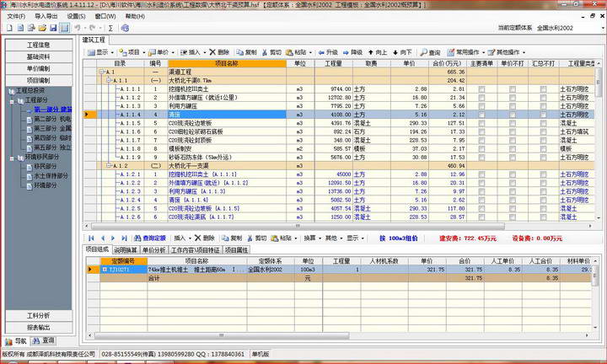Click the New file icon in toolbar
607x364 pixels.
(9, 28)
